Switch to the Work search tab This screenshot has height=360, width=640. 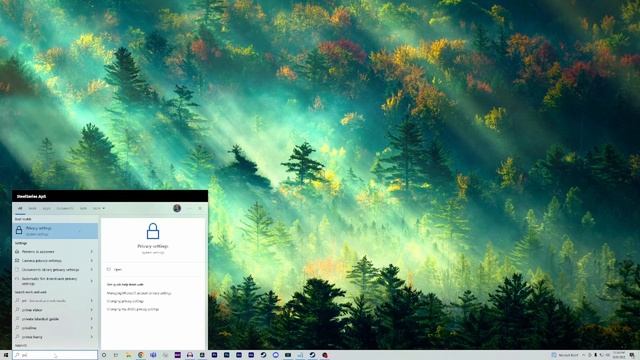pos(32,208)
